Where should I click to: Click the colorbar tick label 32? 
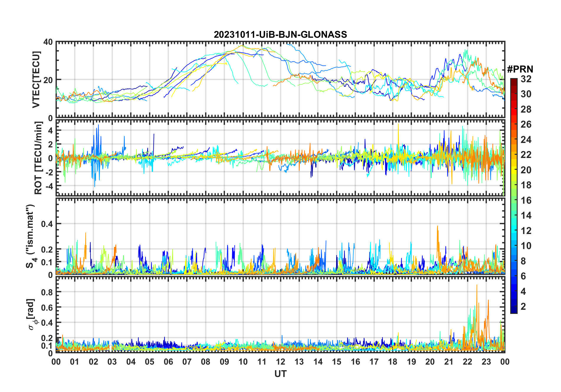point(526,79)
